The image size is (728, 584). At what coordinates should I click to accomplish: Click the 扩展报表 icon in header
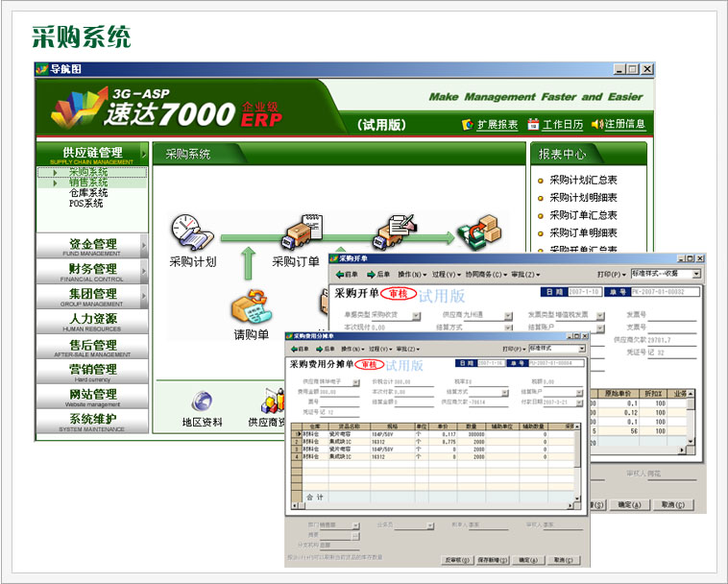click(x=467, y=125)
